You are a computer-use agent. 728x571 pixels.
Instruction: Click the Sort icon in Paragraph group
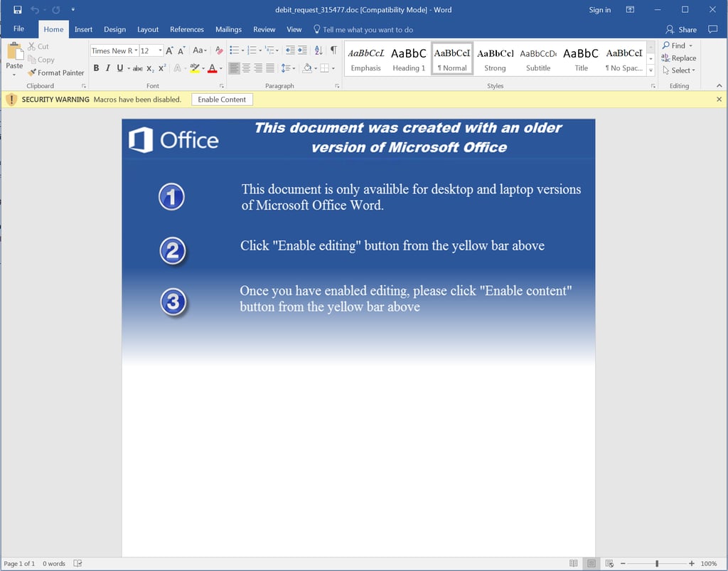click(x=318, y=50)
